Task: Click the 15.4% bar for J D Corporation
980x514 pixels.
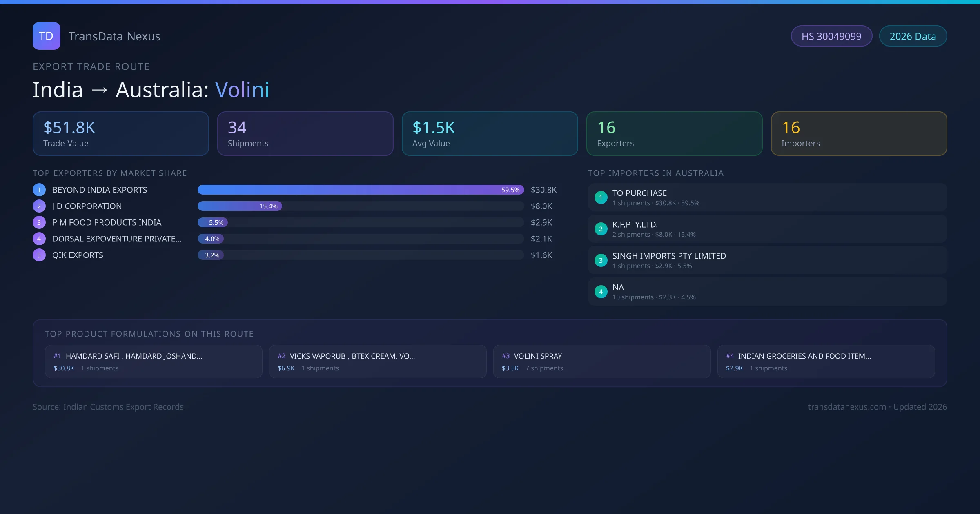Action: [x=240, y=206]
